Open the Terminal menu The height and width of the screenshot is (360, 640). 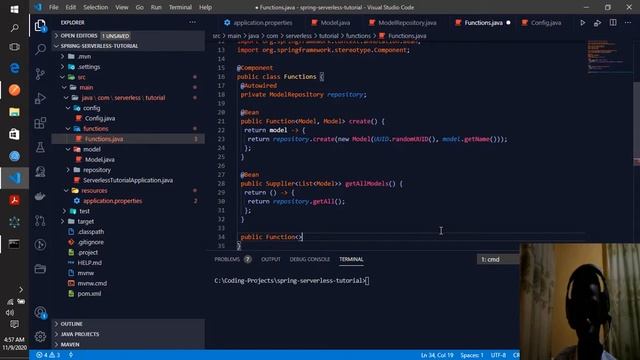click(x=180, y=7)
